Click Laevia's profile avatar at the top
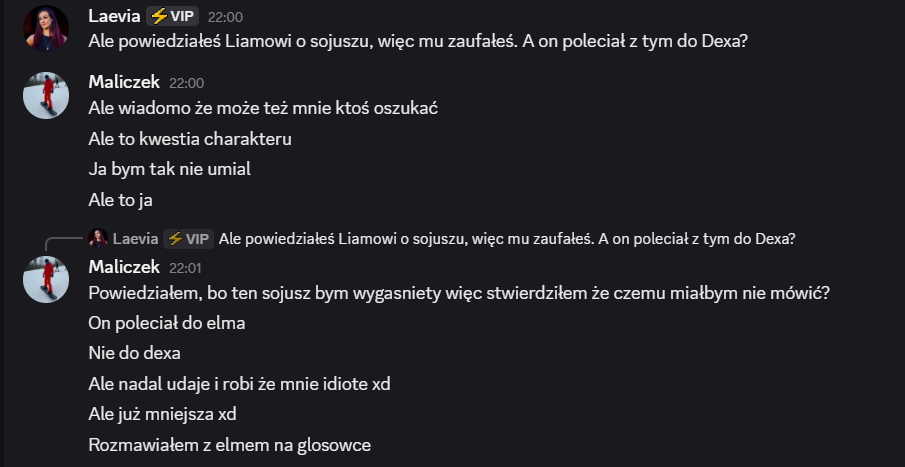This screenshot has height=467, width=905. (x=46, y=28)
